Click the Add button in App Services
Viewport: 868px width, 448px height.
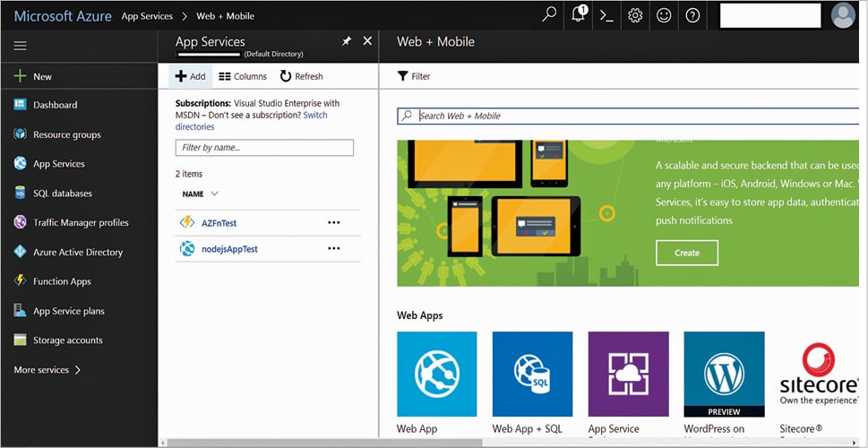(x=190, y=76)
